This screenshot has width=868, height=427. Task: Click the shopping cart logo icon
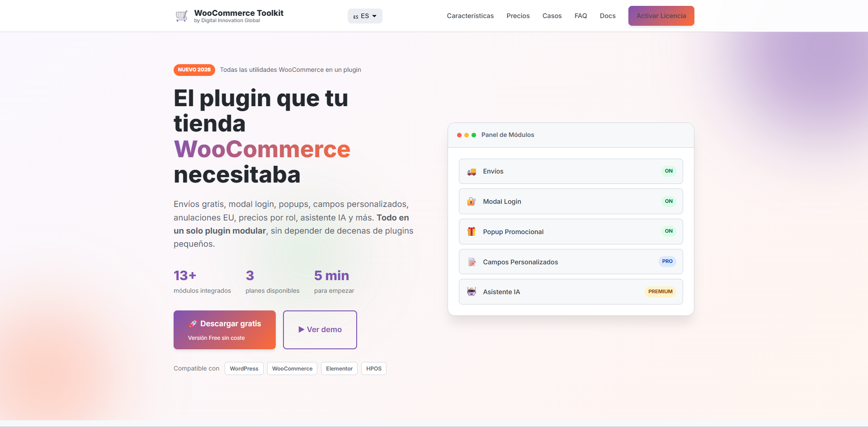click(x=181, y=16)
